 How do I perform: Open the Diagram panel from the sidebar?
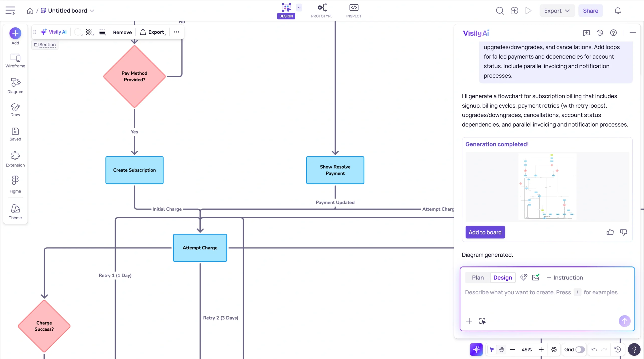(x=15, y=86)
